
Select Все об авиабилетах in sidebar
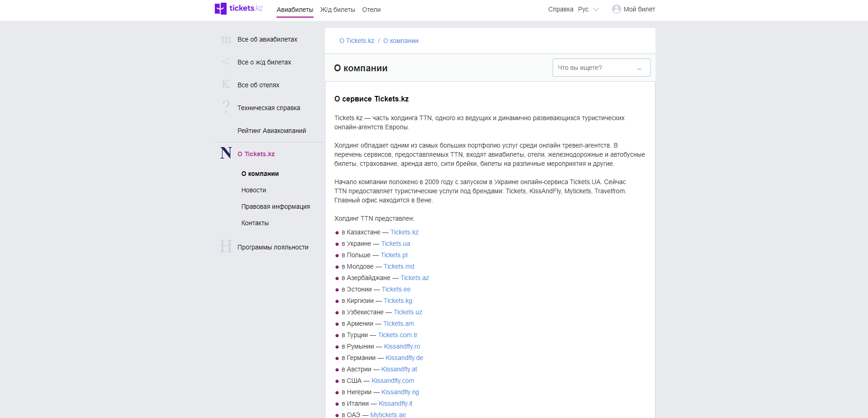pyautogui.click(x=267, y=39)
